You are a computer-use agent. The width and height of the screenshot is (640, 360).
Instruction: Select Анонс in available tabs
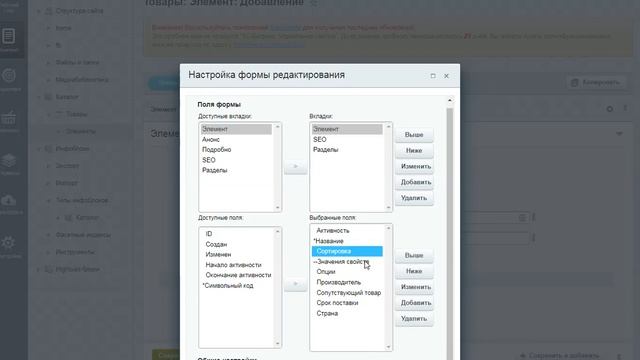236,140
